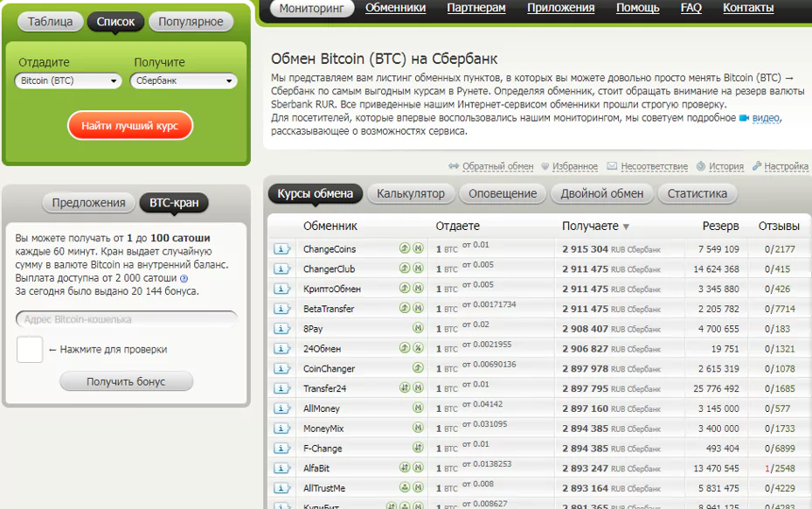
Task: Click Найти лучший курс button
Action: click(130, 125)
